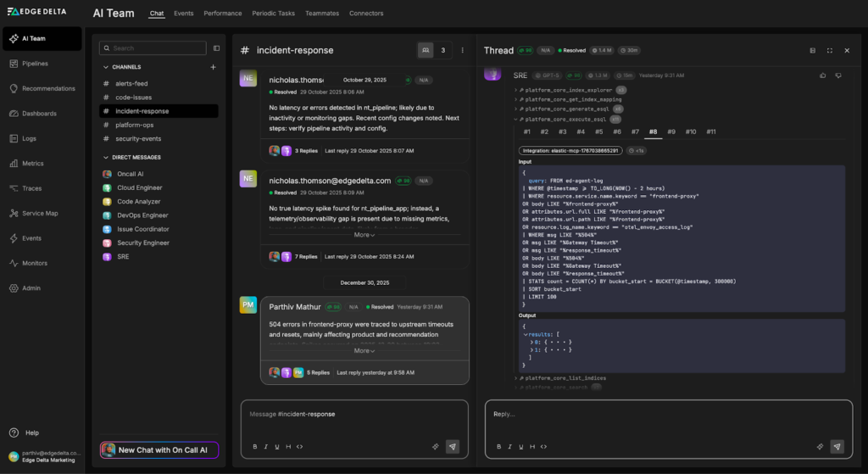Screen dimensions: 868x474
Task: Expand thread to fullscreen
Action: tap(829, 51)
